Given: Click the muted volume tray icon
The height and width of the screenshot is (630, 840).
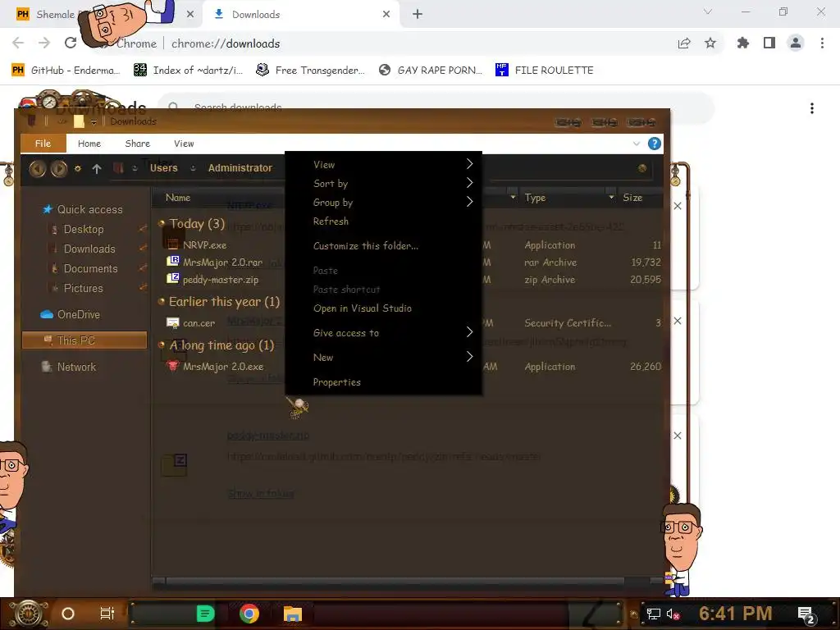Looking at the screenshot, I should click(x=673, y=614).
